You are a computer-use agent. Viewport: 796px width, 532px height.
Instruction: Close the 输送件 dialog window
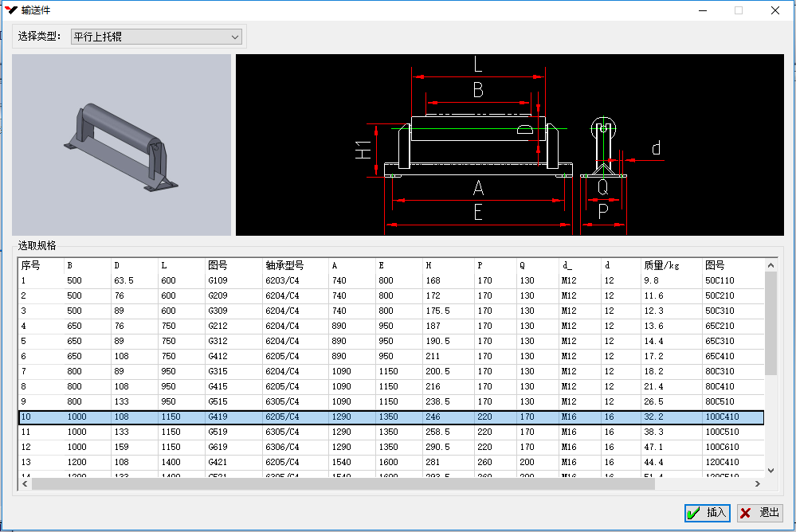tap(774, 10)
